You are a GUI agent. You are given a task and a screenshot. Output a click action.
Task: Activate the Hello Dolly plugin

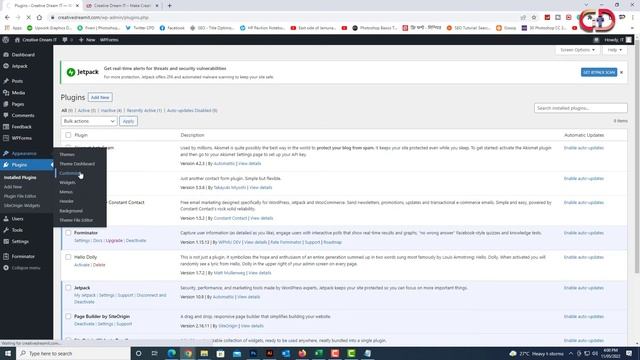tap(82, 265)
